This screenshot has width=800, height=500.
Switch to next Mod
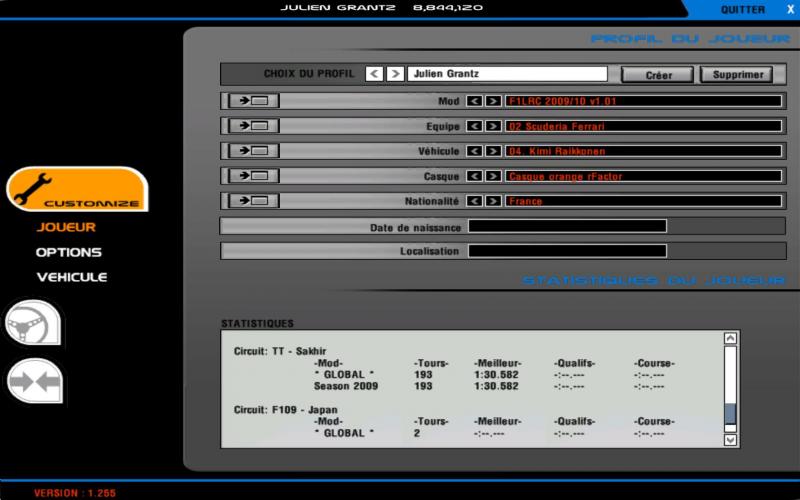(493, 101)
